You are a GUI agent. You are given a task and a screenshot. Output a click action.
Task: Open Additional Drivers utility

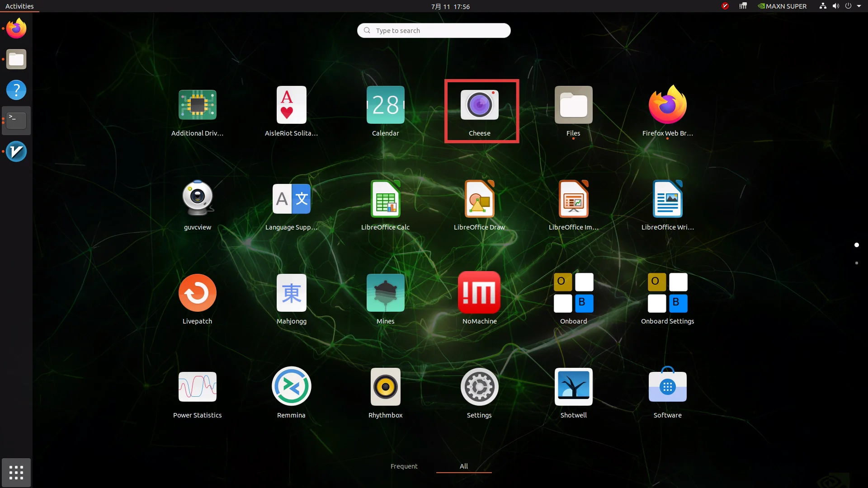198,111
